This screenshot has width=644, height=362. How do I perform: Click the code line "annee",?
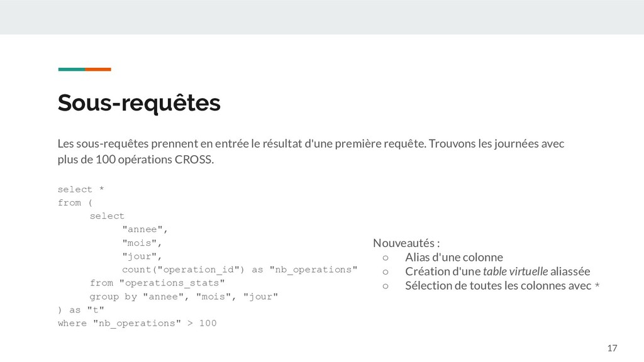click(145, 229)
